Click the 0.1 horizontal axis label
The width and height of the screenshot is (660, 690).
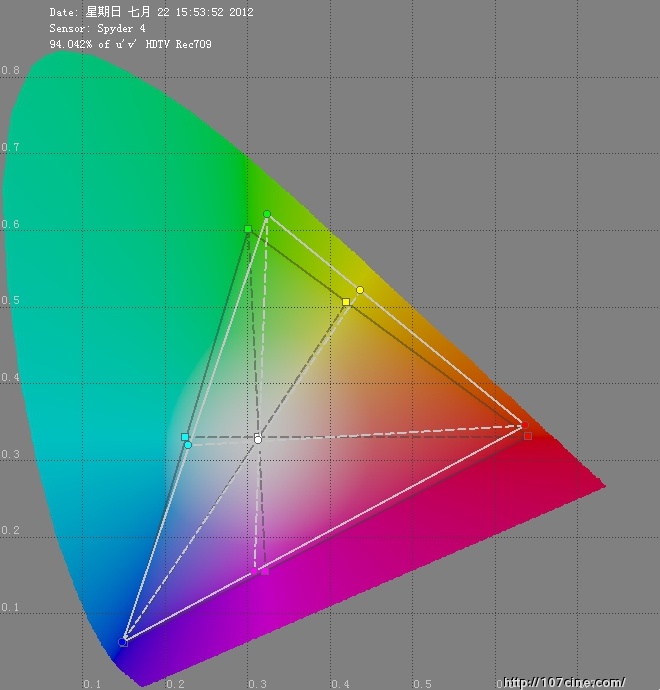(92, 684)
